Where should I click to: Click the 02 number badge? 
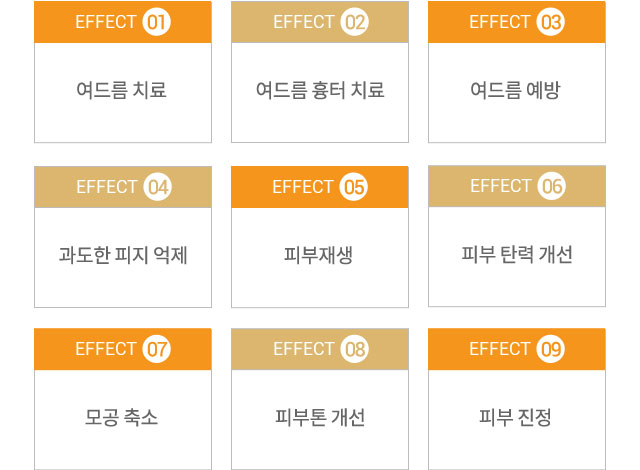pyautogui.click(x=354, y=22)
